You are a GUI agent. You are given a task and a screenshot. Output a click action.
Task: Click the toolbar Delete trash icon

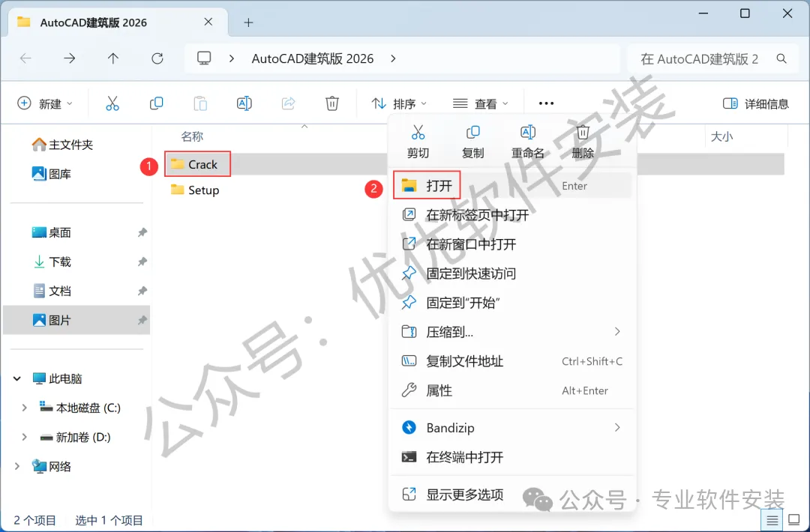click(332, 103)
